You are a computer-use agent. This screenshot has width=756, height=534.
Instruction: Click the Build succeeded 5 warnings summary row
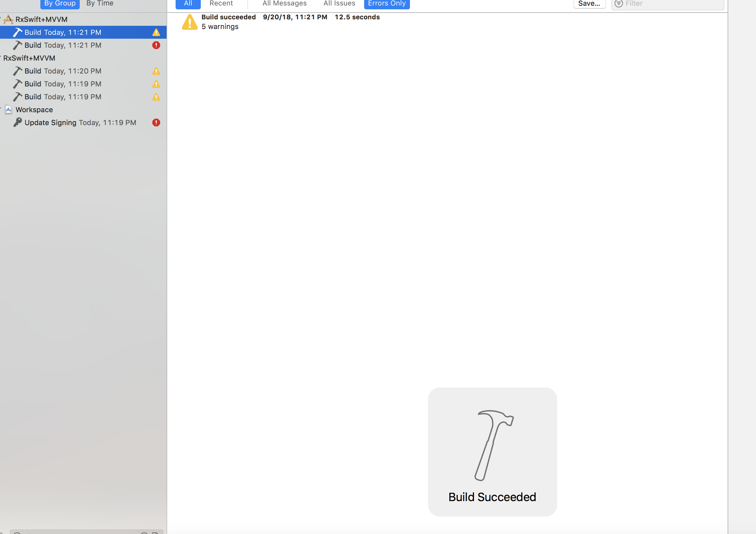coord(290,22)
